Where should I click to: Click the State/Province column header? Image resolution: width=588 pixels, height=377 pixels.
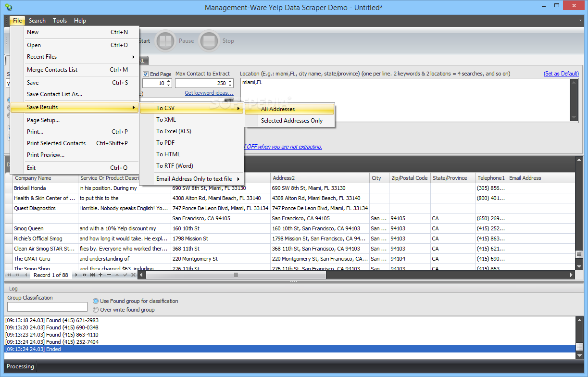tap(453, 178)
